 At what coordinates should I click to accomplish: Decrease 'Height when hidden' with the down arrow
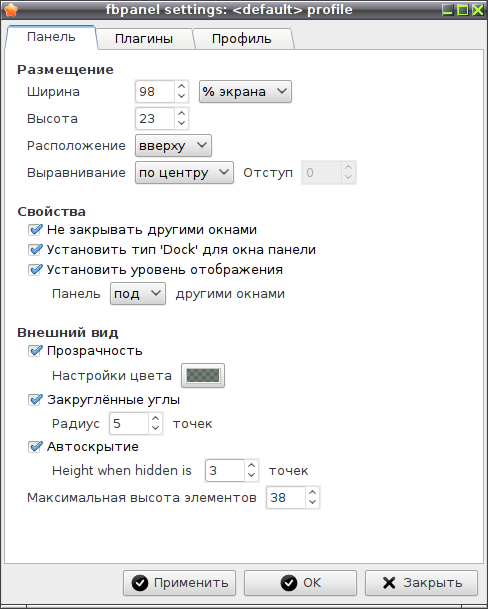(x=251, y=475)
